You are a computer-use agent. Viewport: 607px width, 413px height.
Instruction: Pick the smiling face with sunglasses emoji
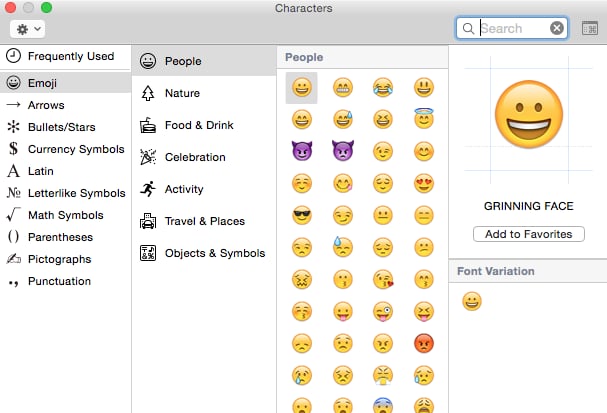(302, 215)
